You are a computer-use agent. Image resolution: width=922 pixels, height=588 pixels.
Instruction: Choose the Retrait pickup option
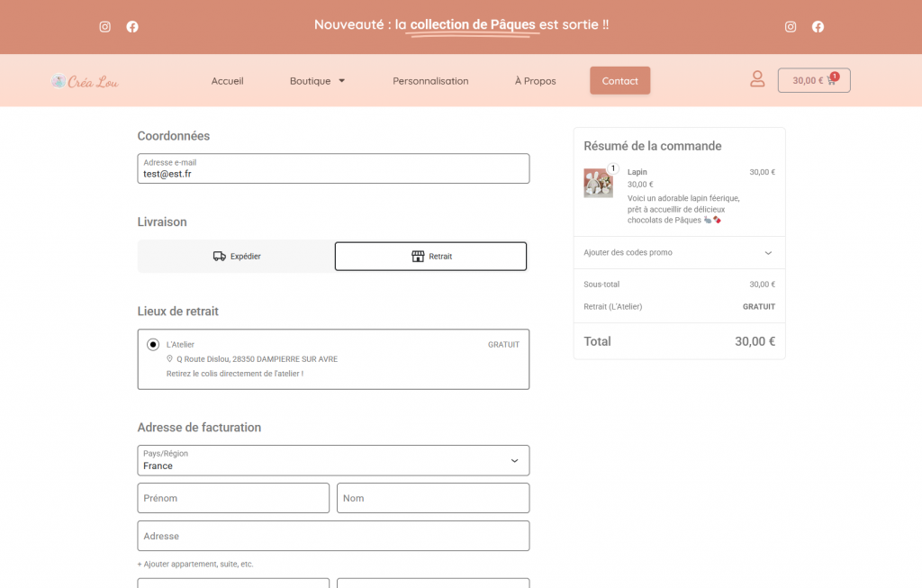(x=430, y=257)
